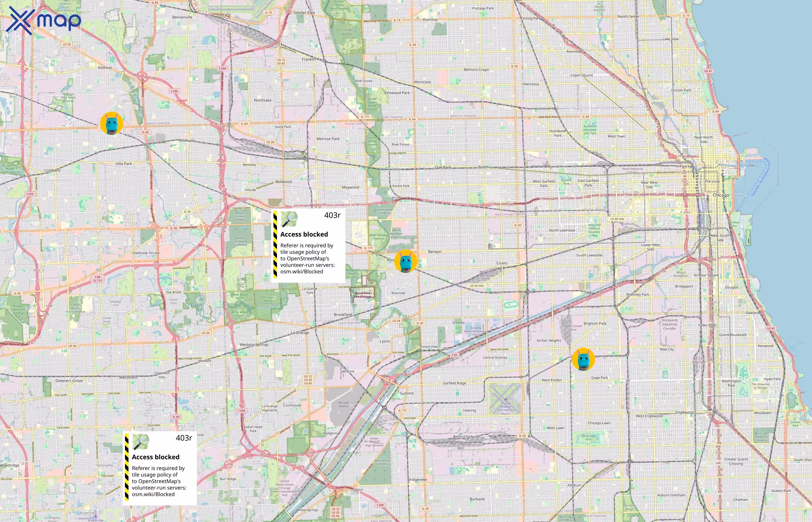Screen dimensions: 812x522
Task: Click the X map logo
Action: click(x=43, y=21)
